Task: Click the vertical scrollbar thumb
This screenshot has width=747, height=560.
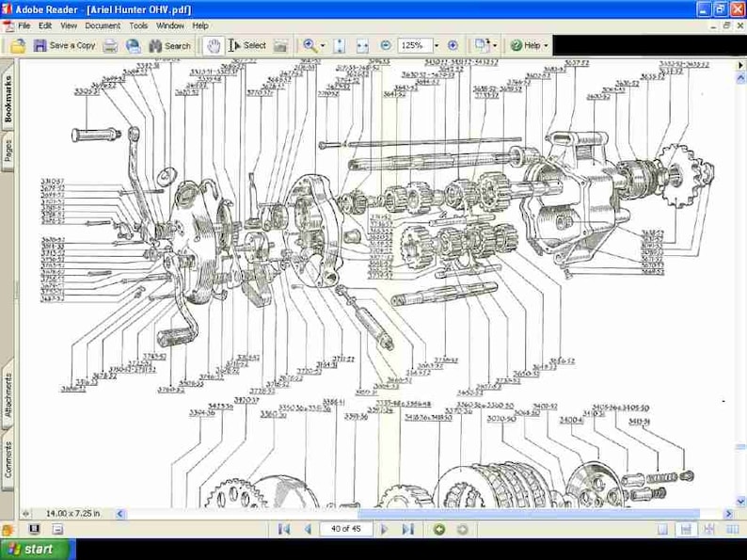Action: 740,447
